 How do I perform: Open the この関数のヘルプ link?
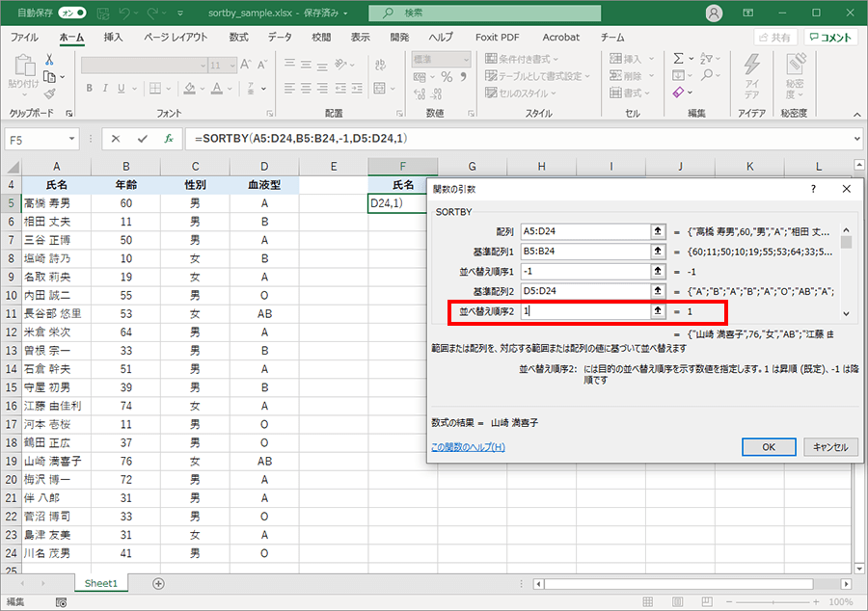coord(468,447)
